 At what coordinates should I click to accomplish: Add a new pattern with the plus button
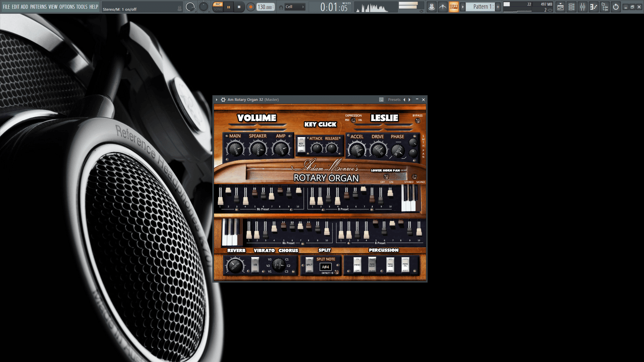(x=498, y=7)
